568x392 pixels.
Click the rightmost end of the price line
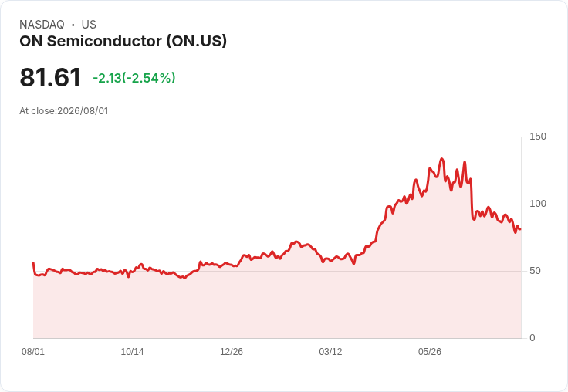[x=521, y=229]
